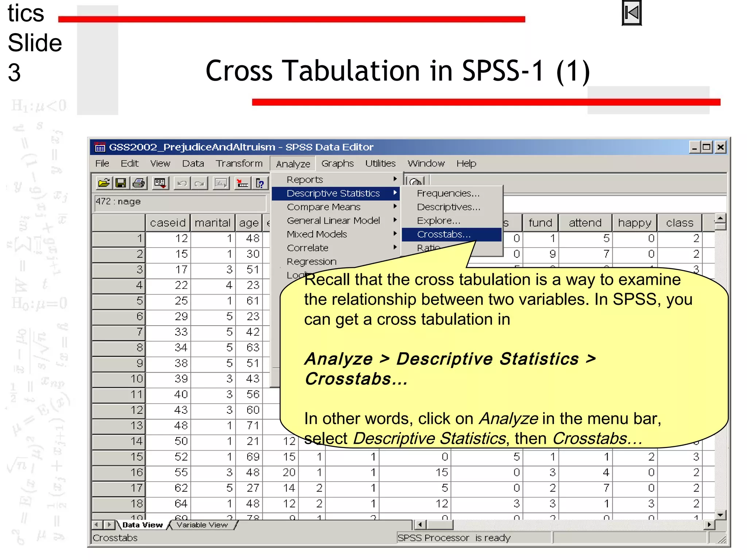The width and height of the screenshot is (747, 560).
Task: Select the happy column header
Action: [x=635, y=223]
